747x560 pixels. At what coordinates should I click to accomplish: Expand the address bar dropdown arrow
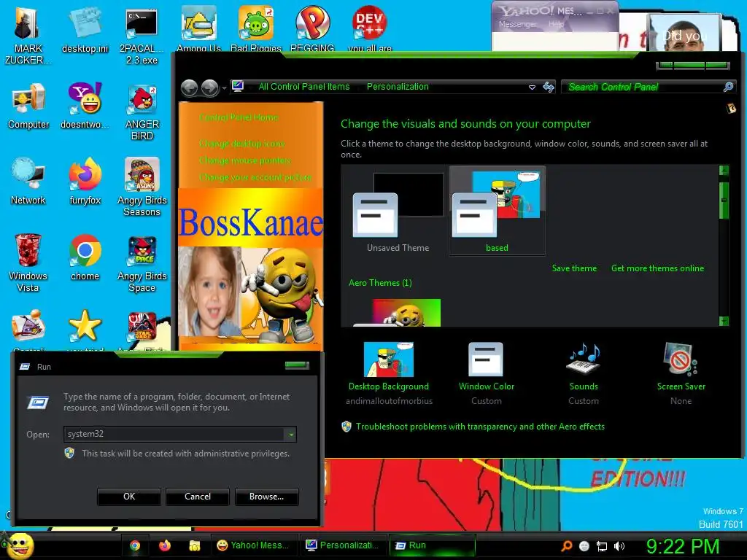[532, 87]
